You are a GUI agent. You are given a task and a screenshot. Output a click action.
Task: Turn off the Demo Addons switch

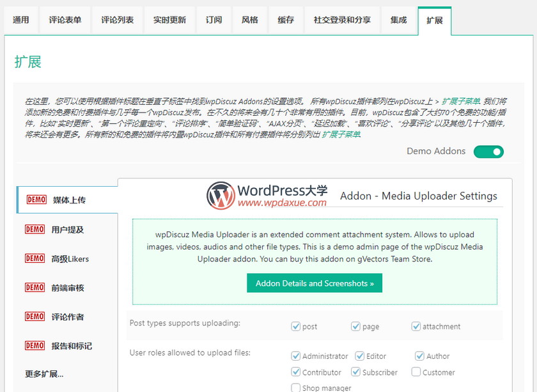tap(488, 152)
